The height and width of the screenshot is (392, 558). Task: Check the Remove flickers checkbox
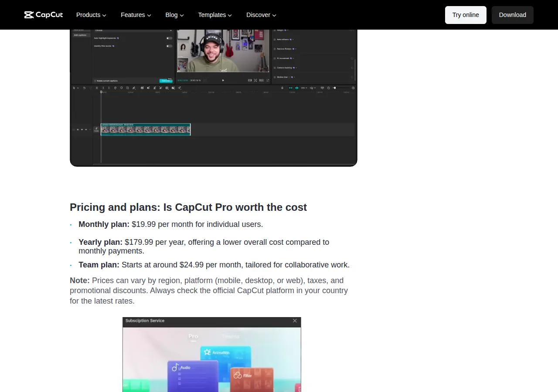click(x=275, y=49)
